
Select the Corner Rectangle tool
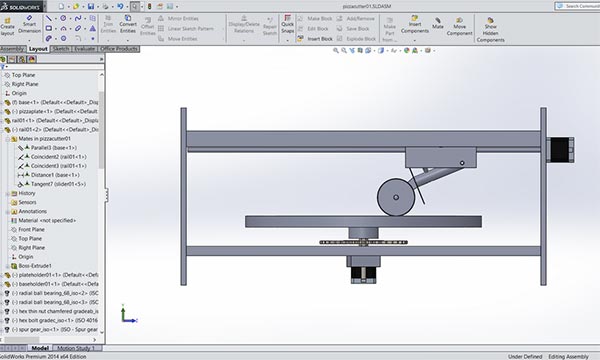[x=49, y=28]
